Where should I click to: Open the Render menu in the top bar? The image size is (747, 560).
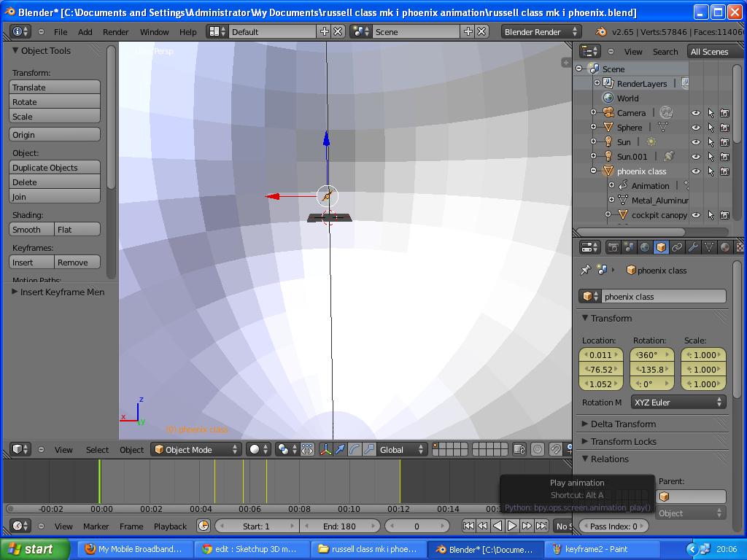point(115,31)
